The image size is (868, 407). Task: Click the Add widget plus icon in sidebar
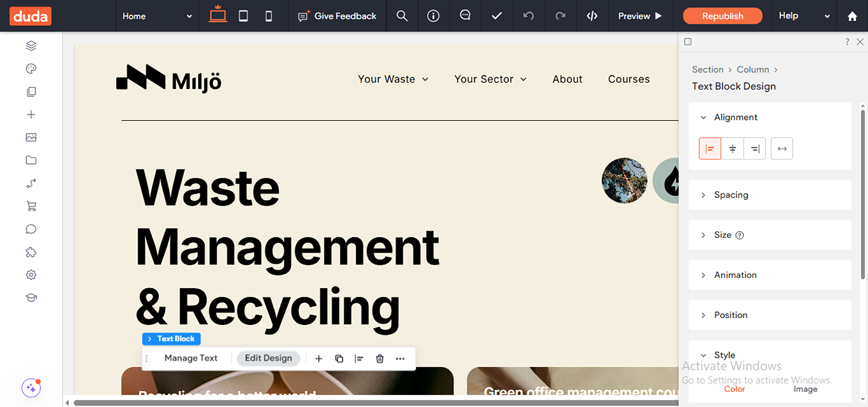(31, 115)
